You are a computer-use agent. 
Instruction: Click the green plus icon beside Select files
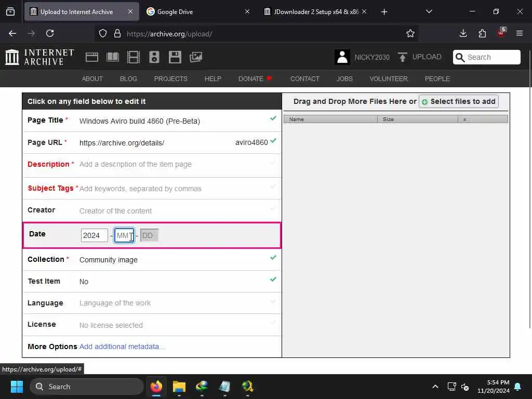[424, 102]
